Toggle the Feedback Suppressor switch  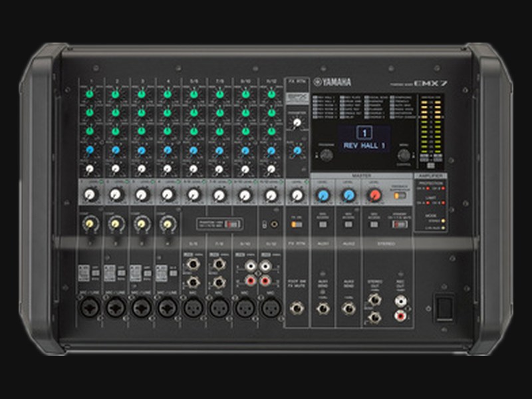click(400, 196)
